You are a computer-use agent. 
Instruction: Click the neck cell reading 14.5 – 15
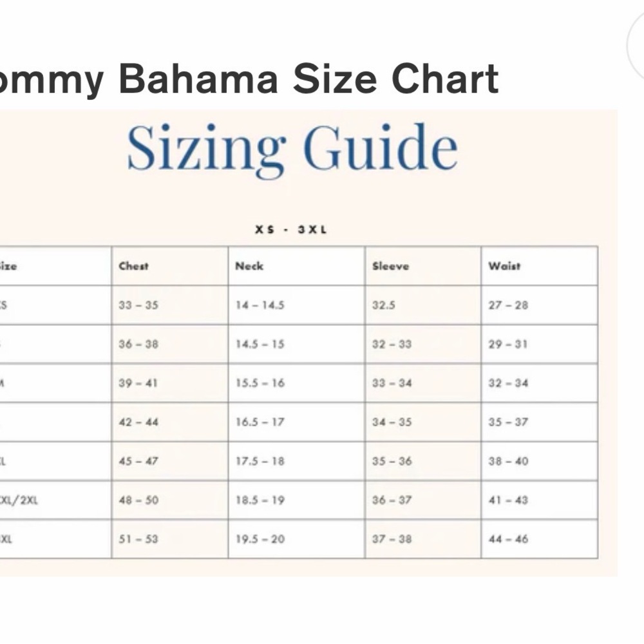coord(296,344)
